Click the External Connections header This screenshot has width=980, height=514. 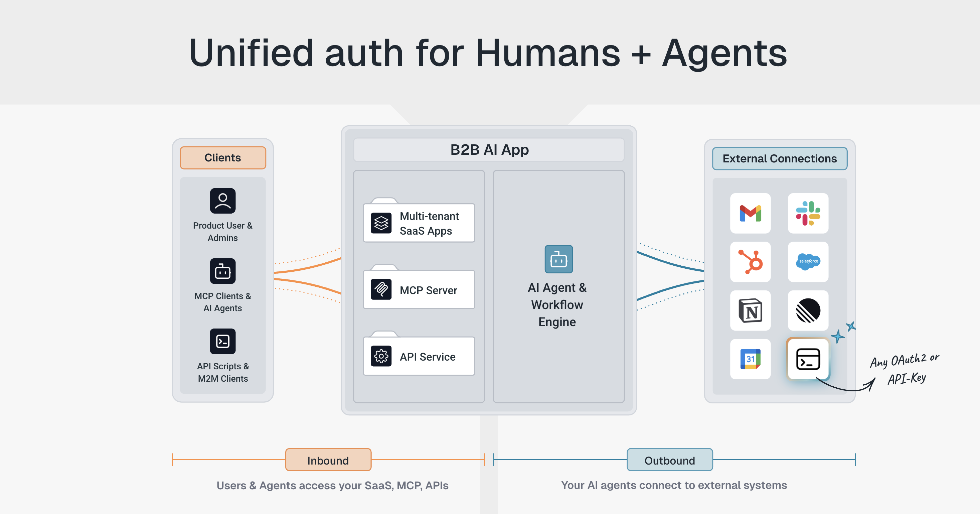780,158
